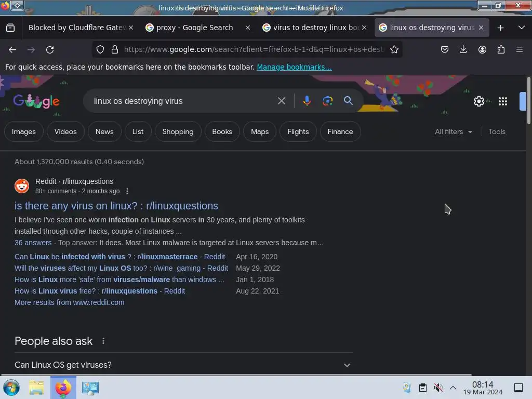
Task: Bookmark this page with the star icon
Action: tap(394, 49)
